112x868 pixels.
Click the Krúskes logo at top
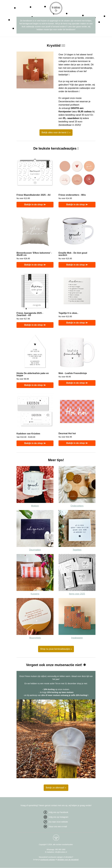coord(56,7)
